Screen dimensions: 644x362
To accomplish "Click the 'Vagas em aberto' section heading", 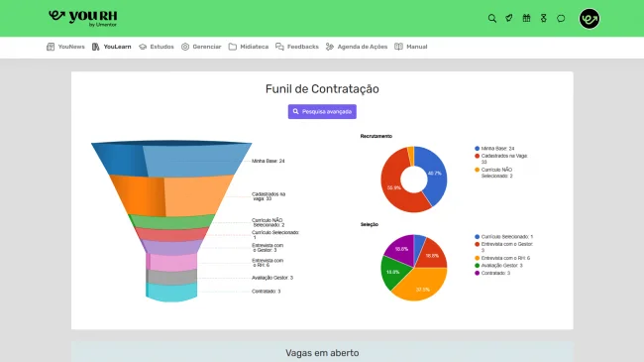I will [322, 353].
